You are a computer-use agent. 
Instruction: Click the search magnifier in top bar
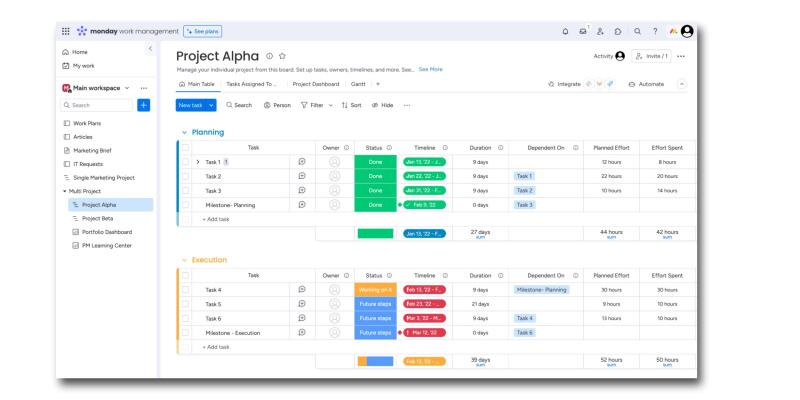[637, 32]
